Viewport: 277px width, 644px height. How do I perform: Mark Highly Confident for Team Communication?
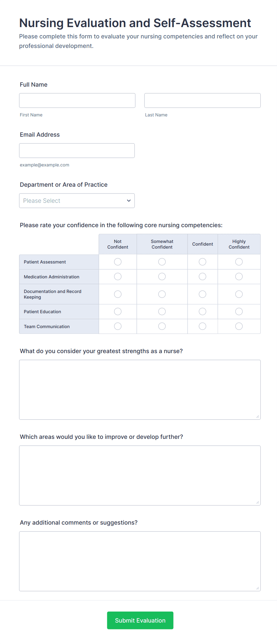coord(239,326)
